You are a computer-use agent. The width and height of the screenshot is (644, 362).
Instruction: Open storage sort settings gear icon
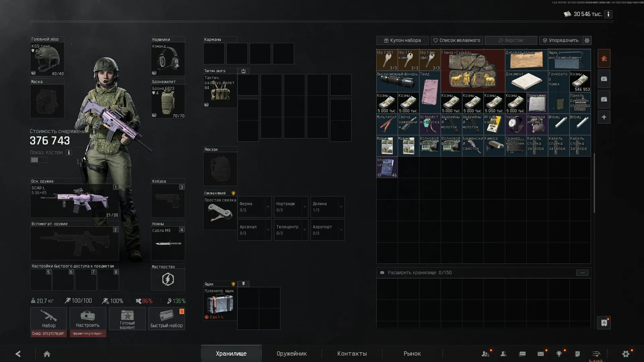587,40
